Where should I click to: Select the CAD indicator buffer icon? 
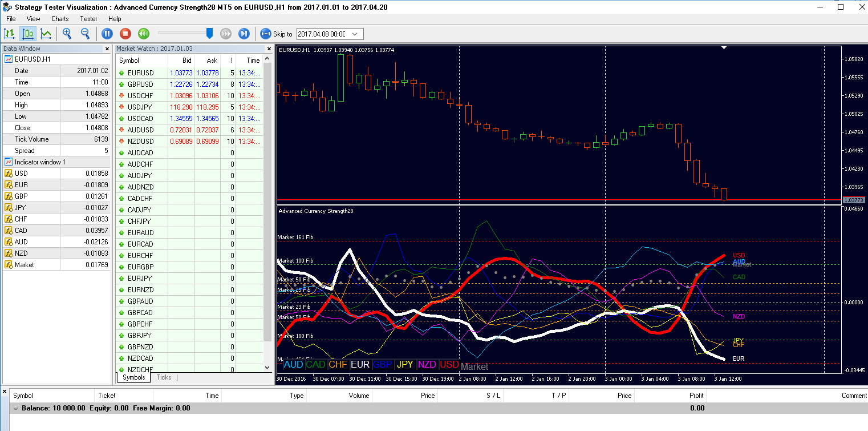[9, 231]
